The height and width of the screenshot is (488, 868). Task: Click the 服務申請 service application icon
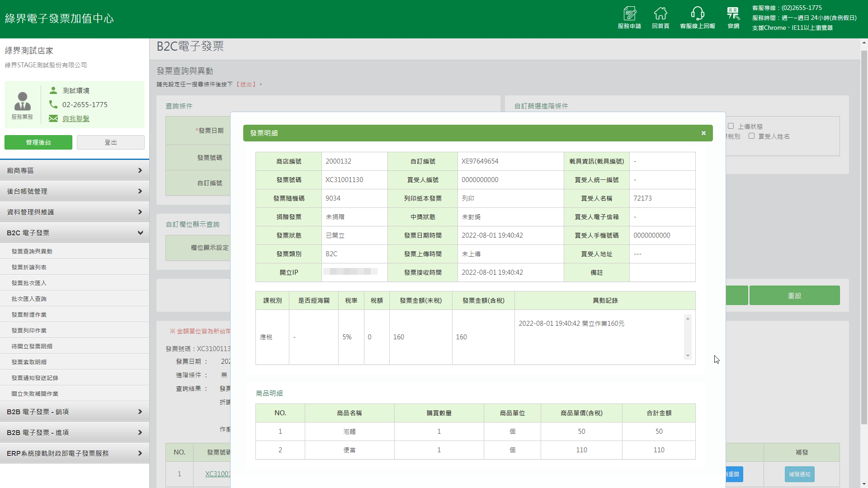click(x=629, y=14)
